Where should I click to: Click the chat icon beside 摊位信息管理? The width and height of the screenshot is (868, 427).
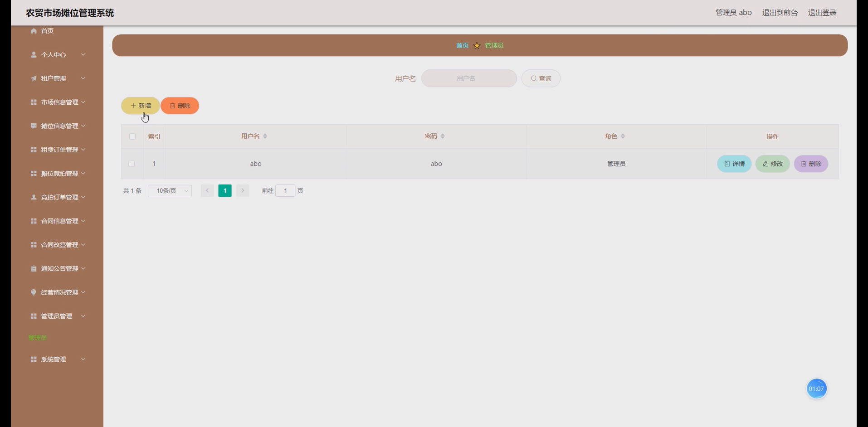tap(34, 126)
